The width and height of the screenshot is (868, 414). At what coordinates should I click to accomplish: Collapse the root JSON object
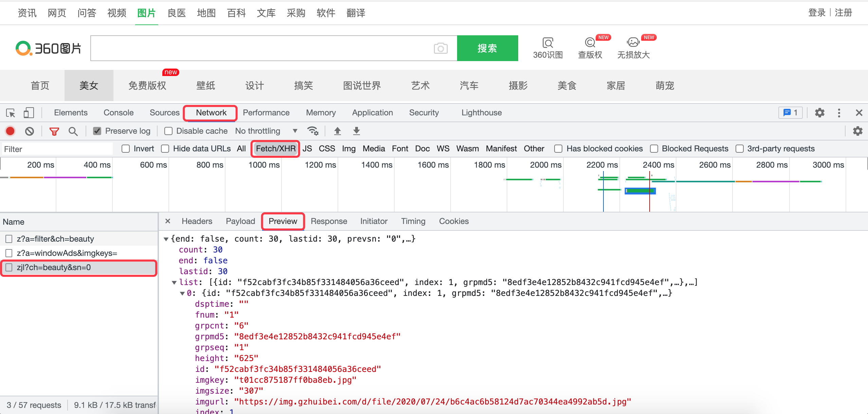[x=166, y=239]
